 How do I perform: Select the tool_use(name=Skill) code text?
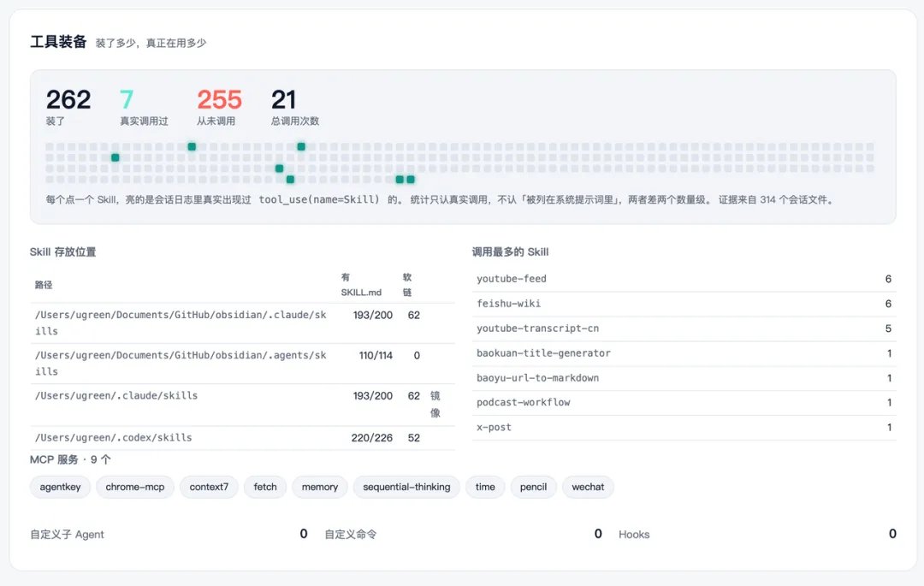tap(319, 199)
